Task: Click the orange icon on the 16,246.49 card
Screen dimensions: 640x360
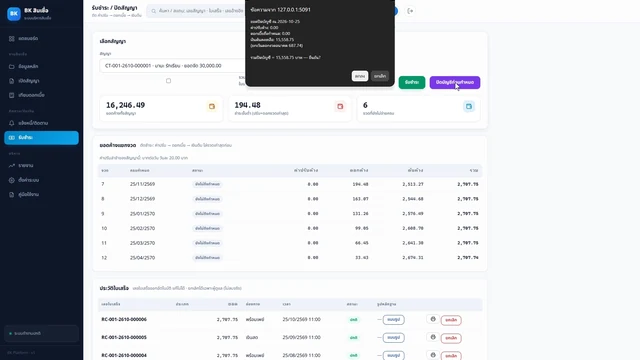Action: (212, 107)
